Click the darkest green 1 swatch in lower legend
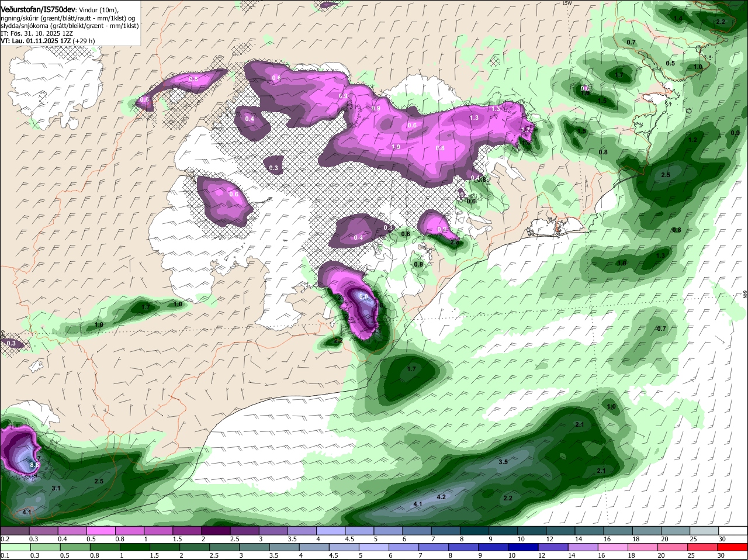 click(x=135, y=547)
